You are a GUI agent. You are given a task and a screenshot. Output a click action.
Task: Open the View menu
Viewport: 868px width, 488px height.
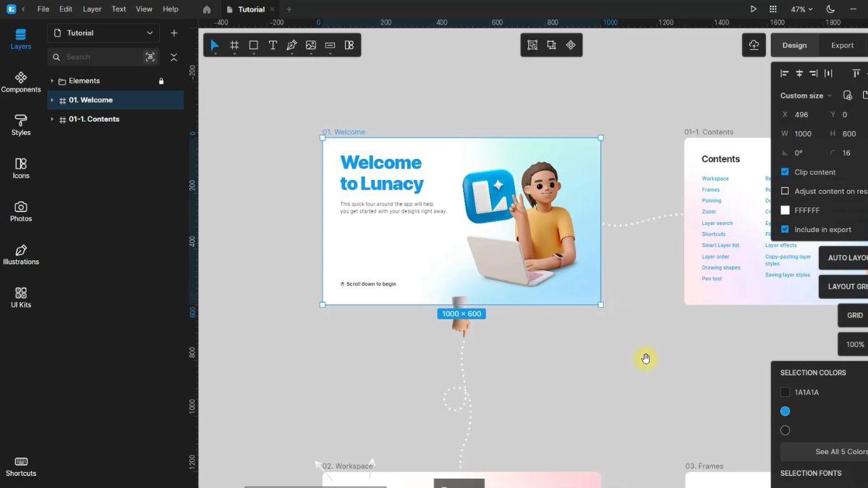click(x=144, y=9)
